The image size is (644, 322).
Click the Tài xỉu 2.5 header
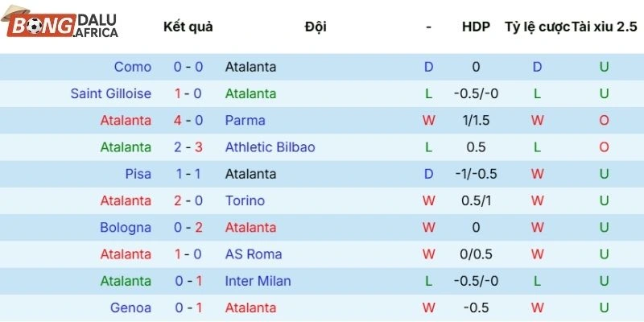[604, 27]
